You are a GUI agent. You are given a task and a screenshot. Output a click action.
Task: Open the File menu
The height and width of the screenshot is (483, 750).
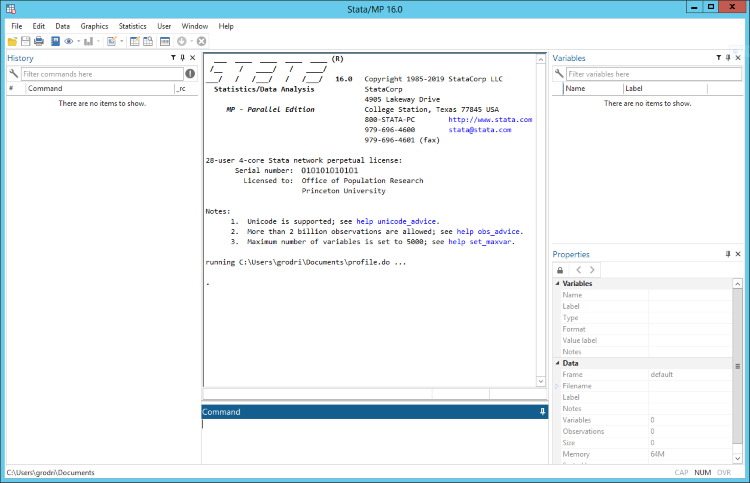click(17, 26)
